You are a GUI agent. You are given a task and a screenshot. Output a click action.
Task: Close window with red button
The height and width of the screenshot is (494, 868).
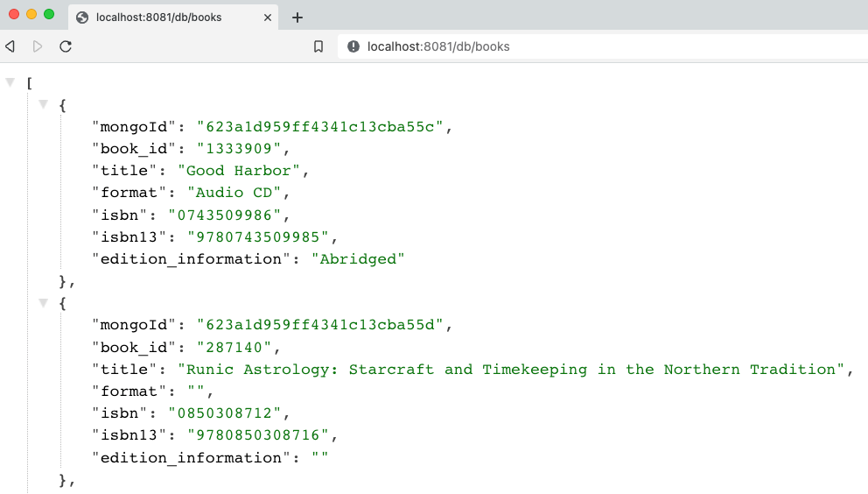point(14,14)
